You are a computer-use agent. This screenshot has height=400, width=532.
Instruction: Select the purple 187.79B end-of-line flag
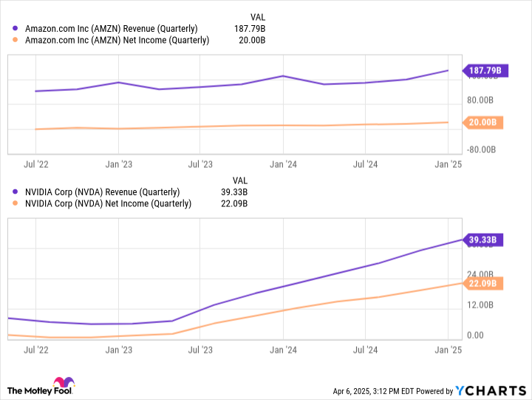(485, 71)
